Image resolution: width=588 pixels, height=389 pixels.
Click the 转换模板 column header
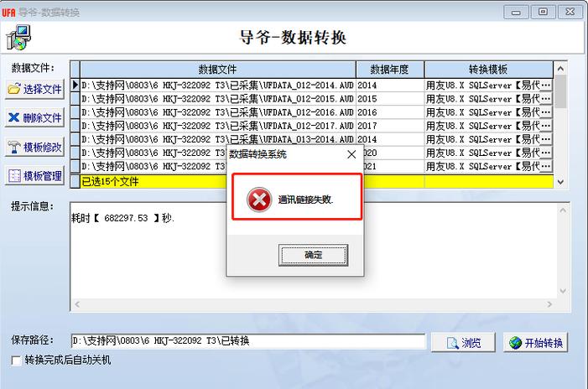489,70
